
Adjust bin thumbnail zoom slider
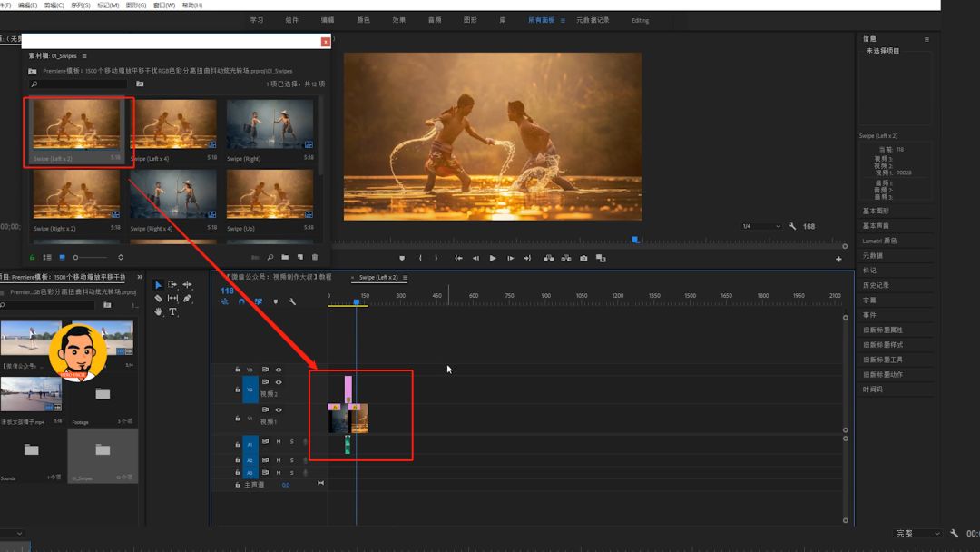click(91, 258)
